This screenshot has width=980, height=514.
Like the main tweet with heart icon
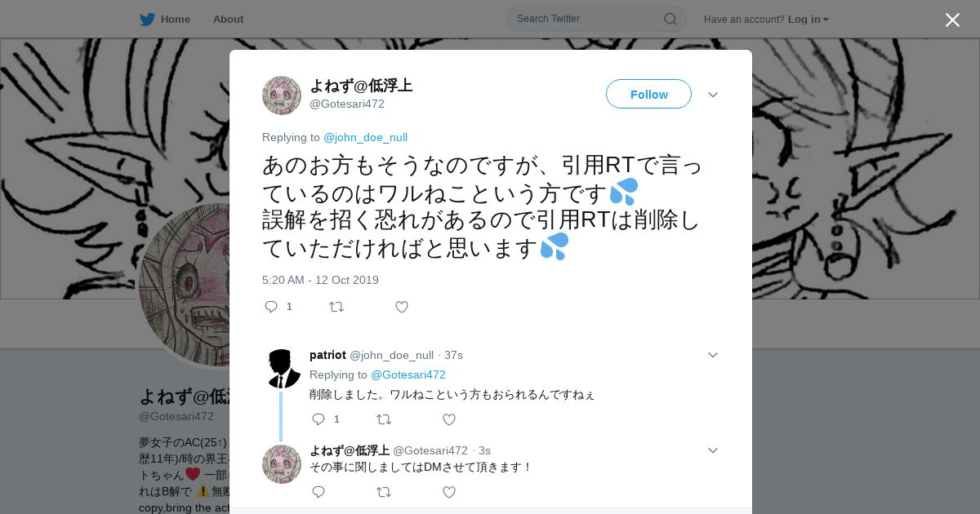pyautogui.click(x=401, y=307)
